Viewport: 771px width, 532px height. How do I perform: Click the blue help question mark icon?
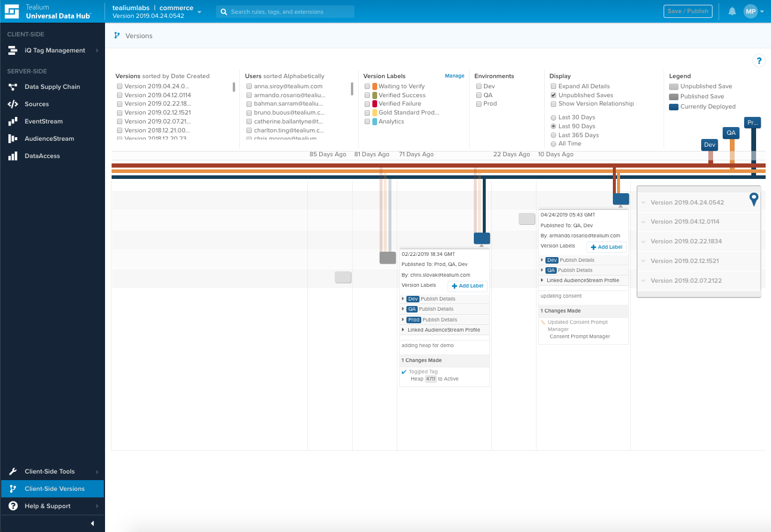pos(758,61)
